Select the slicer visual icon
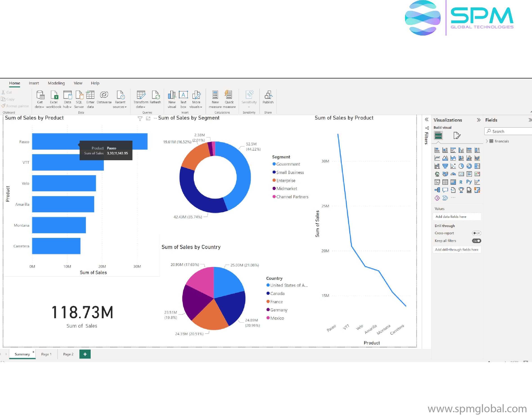 (437, 182)
